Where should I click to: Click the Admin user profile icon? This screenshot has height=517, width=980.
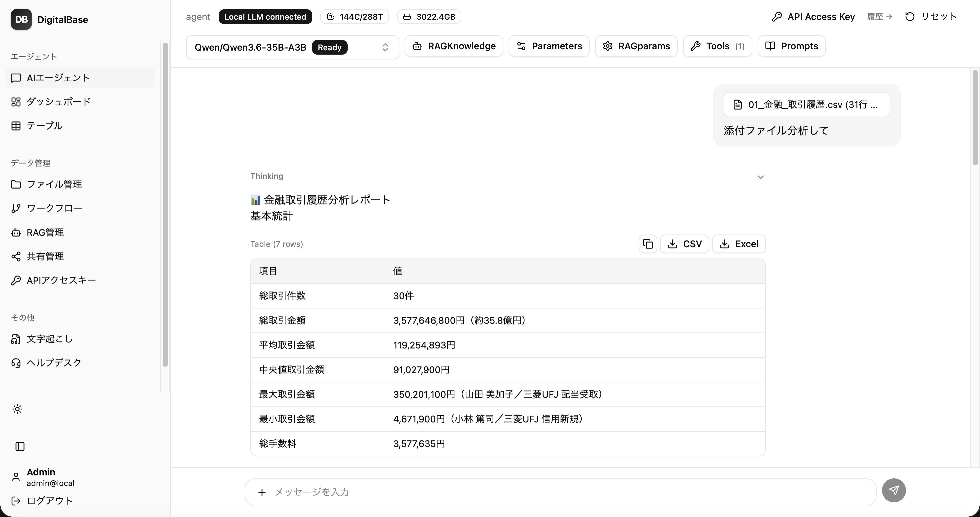tap(16, 477)
